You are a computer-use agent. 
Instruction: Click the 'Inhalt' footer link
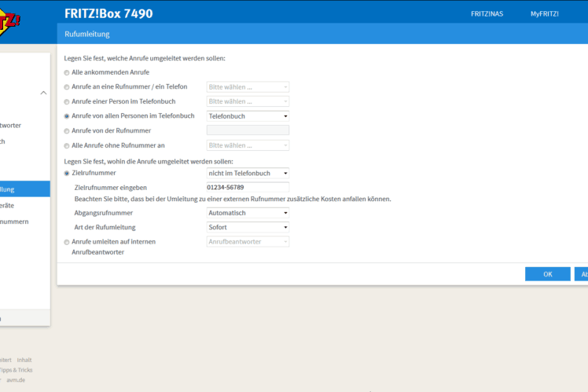(x=24, y=360)
